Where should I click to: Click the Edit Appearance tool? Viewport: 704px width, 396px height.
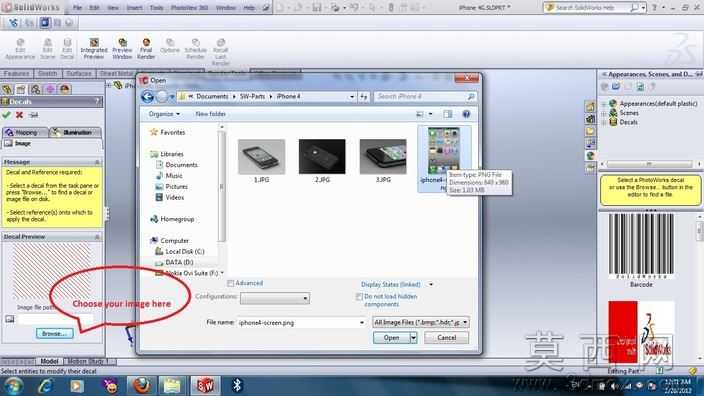tap(20, 48)
